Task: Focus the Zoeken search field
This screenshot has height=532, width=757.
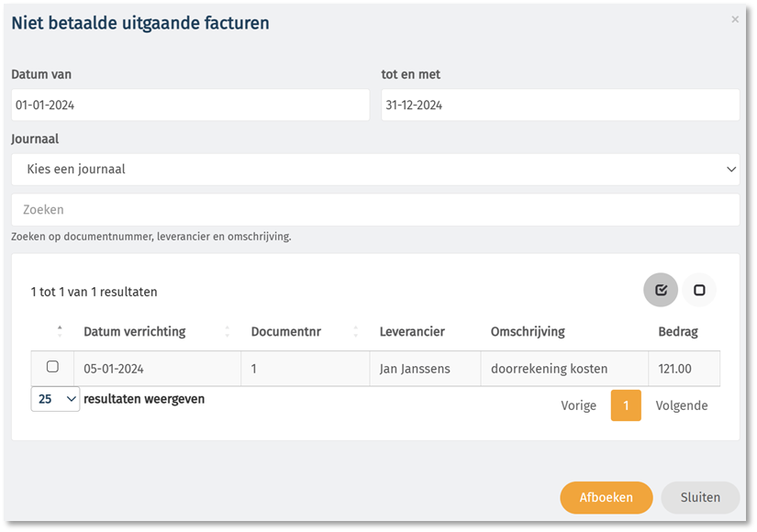Action: click(x=375, y=209)
